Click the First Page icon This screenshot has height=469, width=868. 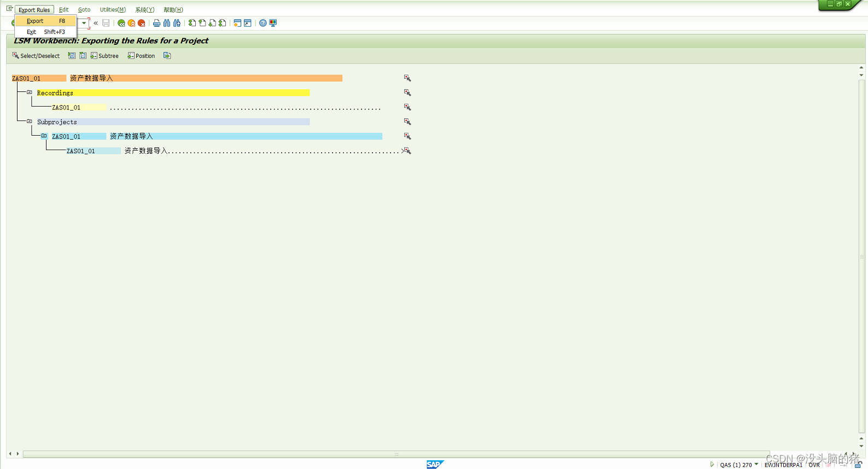[x=192, y=23]
